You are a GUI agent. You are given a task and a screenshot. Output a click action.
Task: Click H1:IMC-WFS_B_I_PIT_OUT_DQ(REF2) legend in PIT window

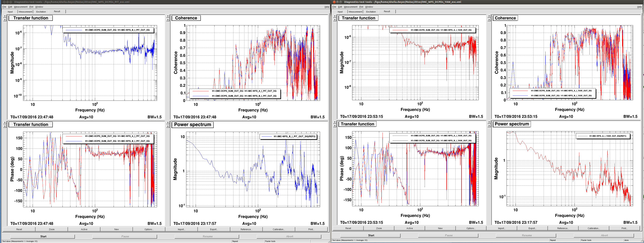[288, 136]
